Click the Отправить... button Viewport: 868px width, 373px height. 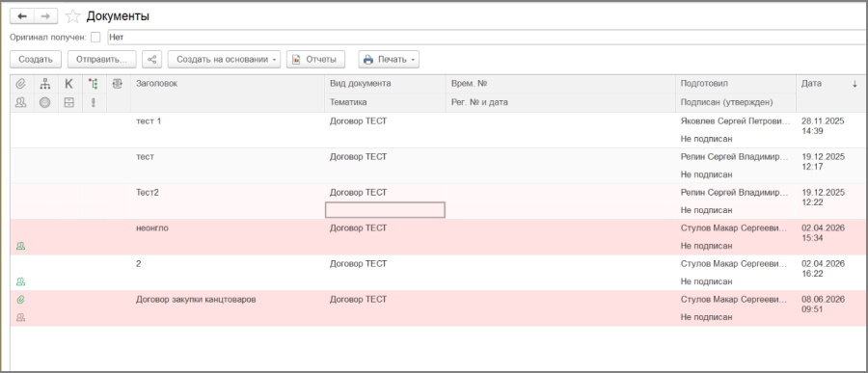point(102,59)
